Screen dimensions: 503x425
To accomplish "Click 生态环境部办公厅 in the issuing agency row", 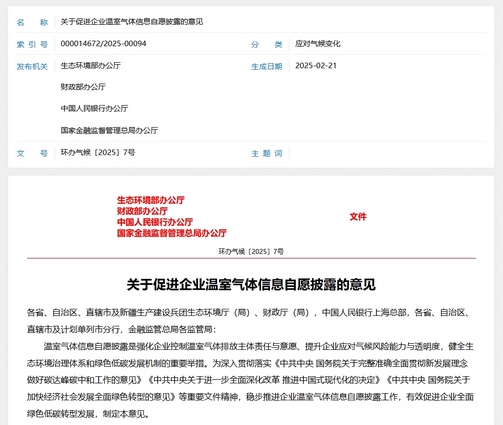I will click(91, 65).
